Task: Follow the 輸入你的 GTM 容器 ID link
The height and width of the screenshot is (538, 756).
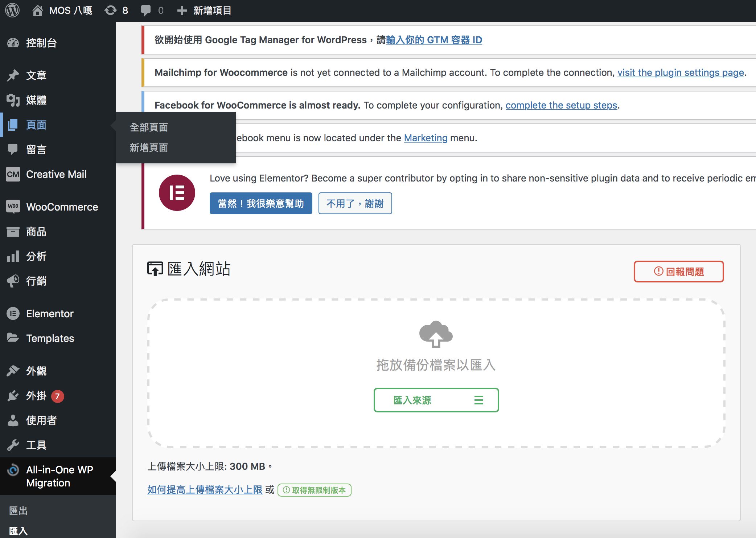Action: click(434, 40)
